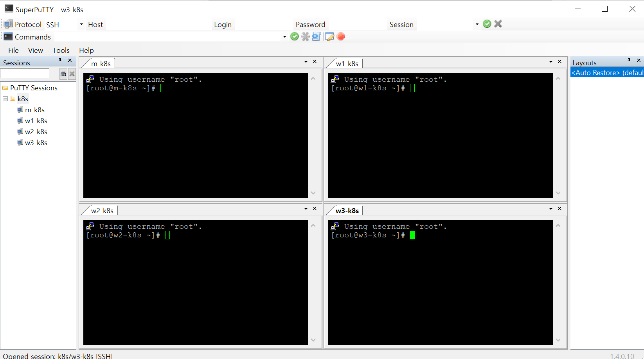
Task: Select m-k8s session in tree
Action: [35, 110]
